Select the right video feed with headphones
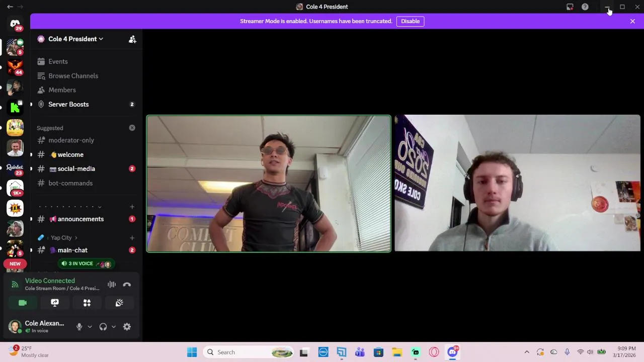 (x=517, y=183)
